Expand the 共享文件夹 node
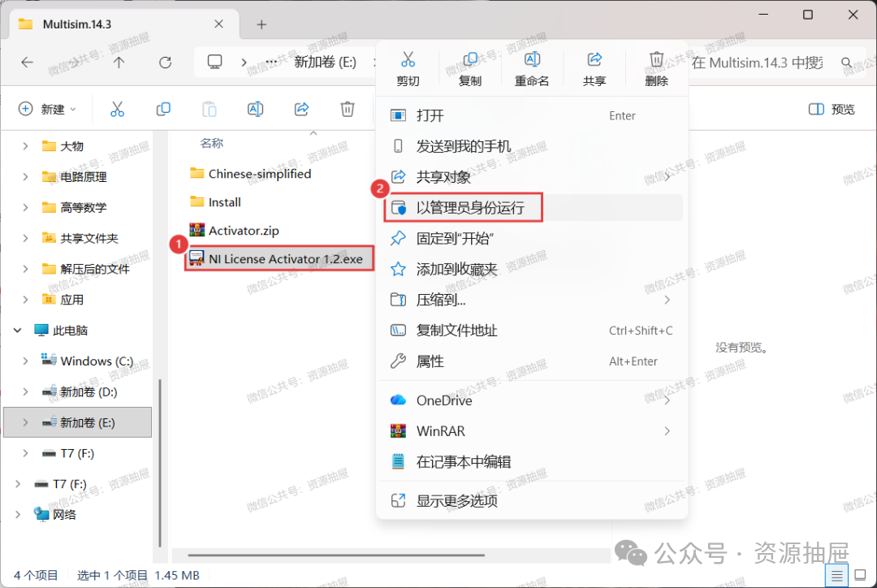 pyautogui.click(x=25, y=238)
